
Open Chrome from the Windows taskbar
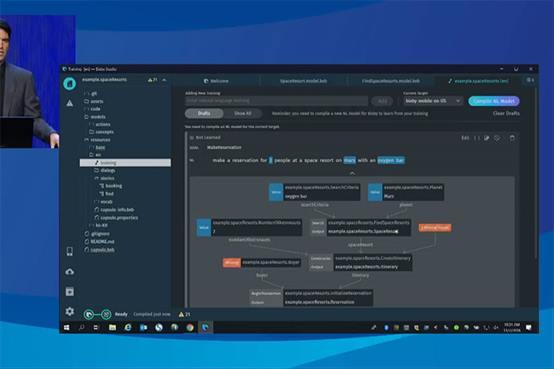190,327
